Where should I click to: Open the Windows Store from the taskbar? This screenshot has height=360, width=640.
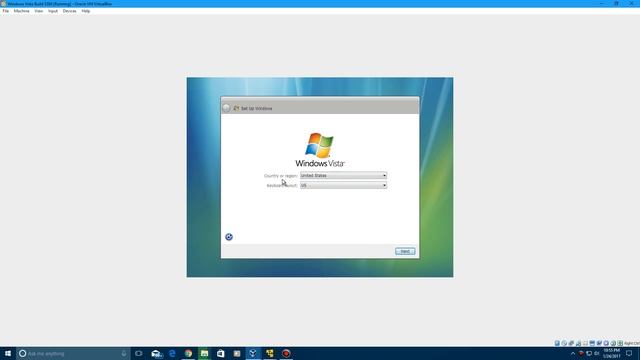pyautogui.click(x=221, y=353)
